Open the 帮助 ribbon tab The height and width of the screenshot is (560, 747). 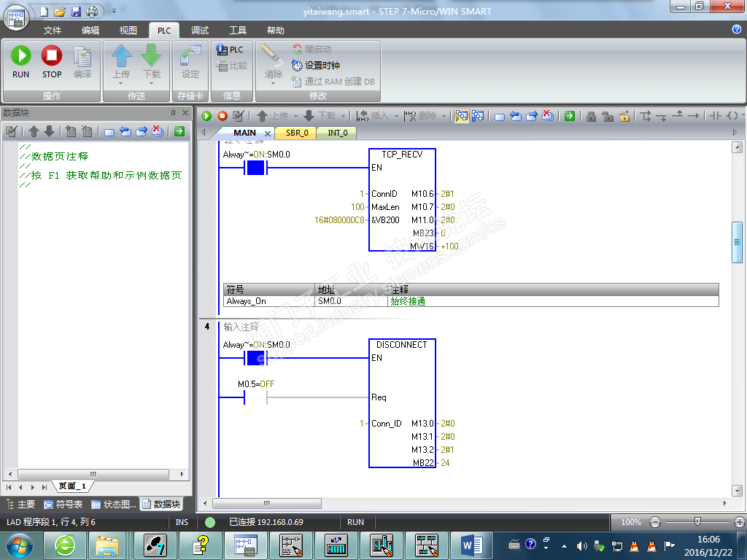click(275, 31)
